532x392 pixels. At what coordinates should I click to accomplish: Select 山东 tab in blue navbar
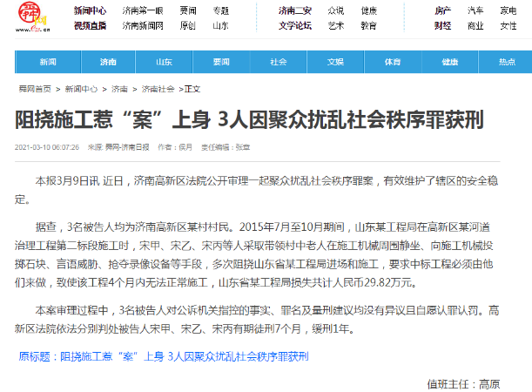(164, 62)
